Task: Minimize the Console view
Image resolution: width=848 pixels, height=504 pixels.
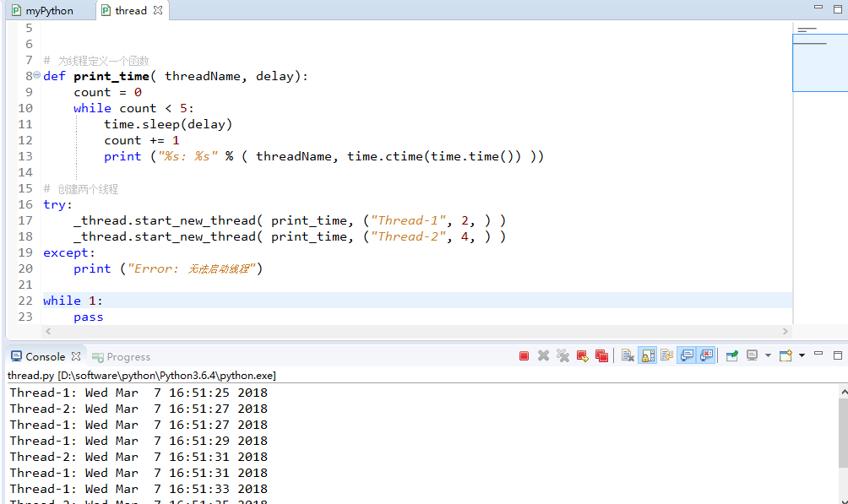Action: pos(818,355)
